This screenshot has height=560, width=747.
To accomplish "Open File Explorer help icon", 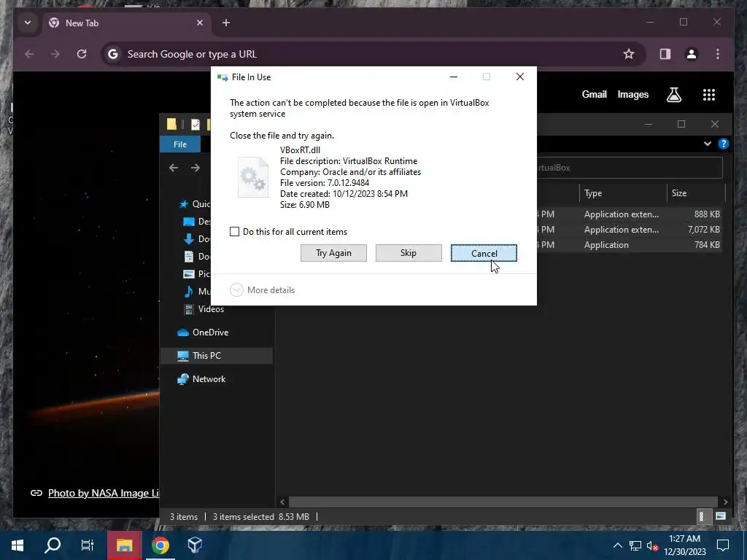I will coord(723,144).
